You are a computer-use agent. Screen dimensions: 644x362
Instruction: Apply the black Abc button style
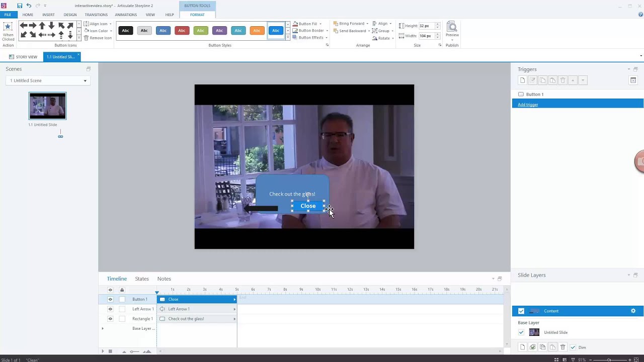coord(125,31)
